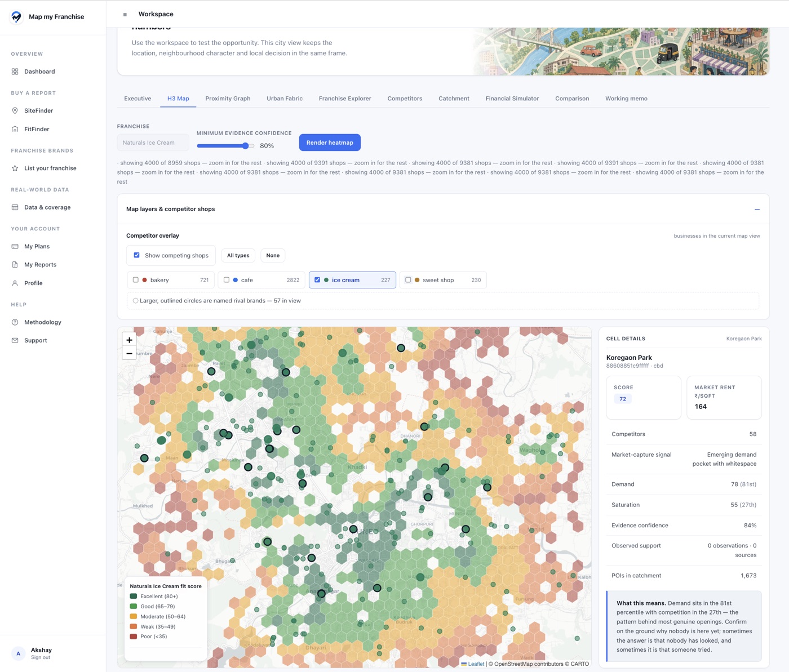Enable the bakery competitor checkbox

(136, 280)
